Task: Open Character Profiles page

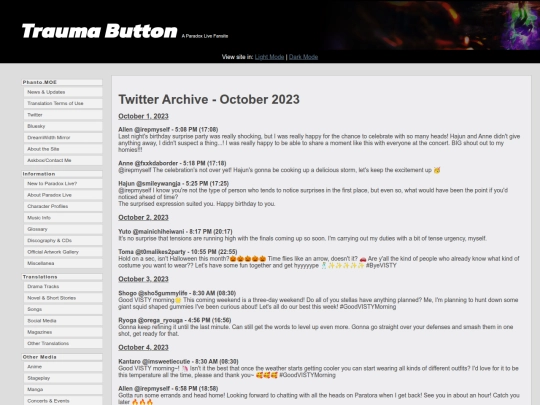Action: [x=63, y=206]
